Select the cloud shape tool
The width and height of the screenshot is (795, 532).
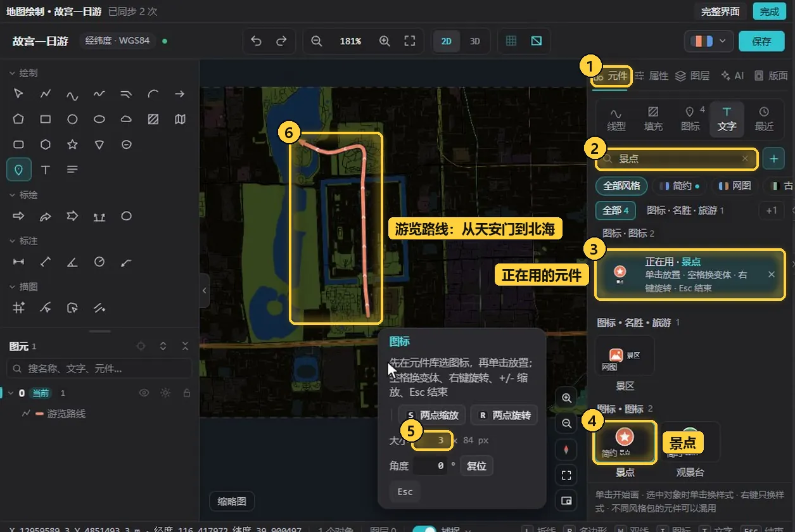click(126, 119)
